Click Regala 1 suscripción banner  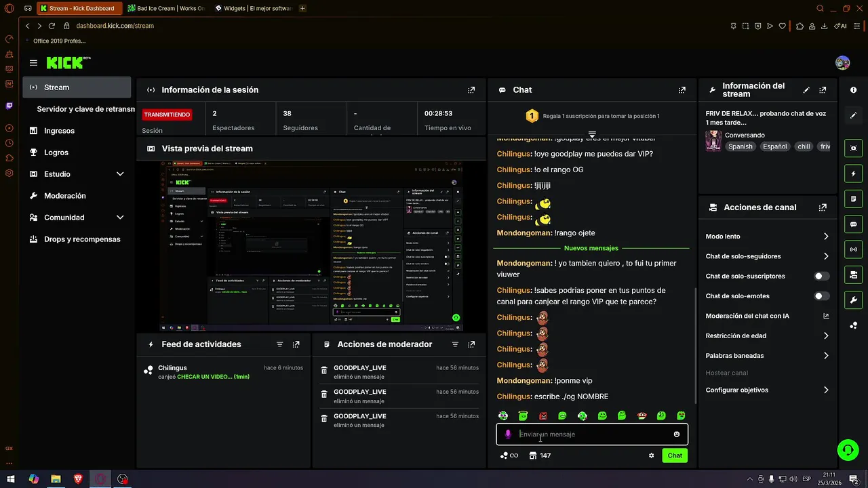tap(592, 116)
